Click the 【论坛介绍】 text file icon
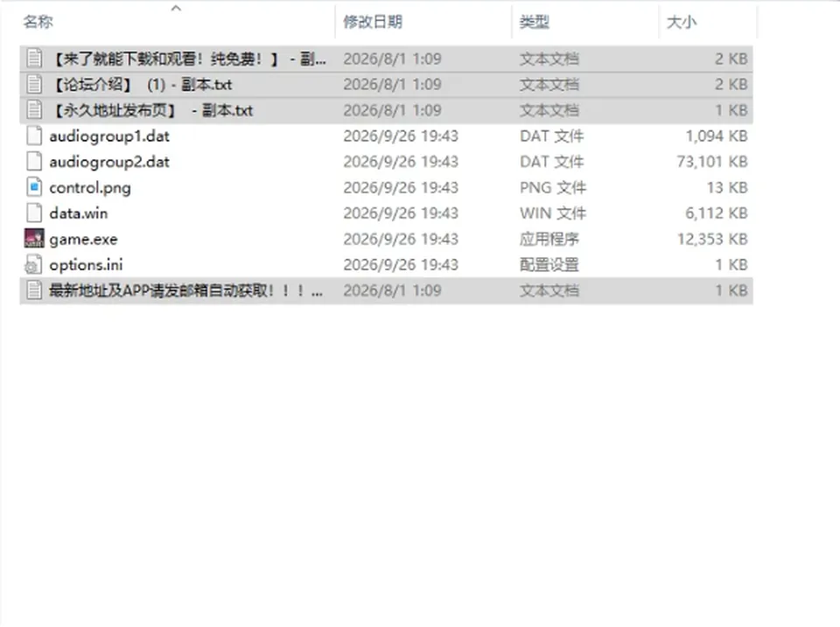Image resolution: width=840 pixels, height=627 pixels. click(x=34, y=85)
